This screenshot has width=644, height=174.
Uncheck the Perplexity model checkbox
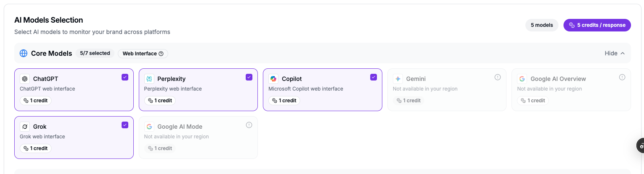pyautogui.click(x=249, y=77)
